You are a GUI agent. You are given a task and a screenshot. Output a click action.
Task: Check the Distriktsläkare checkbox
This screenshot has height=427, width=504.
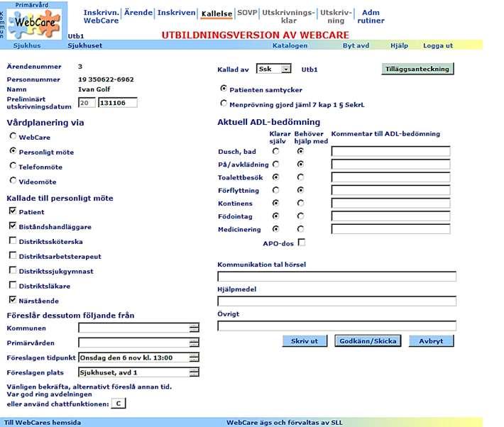click(x=13, y=284)
